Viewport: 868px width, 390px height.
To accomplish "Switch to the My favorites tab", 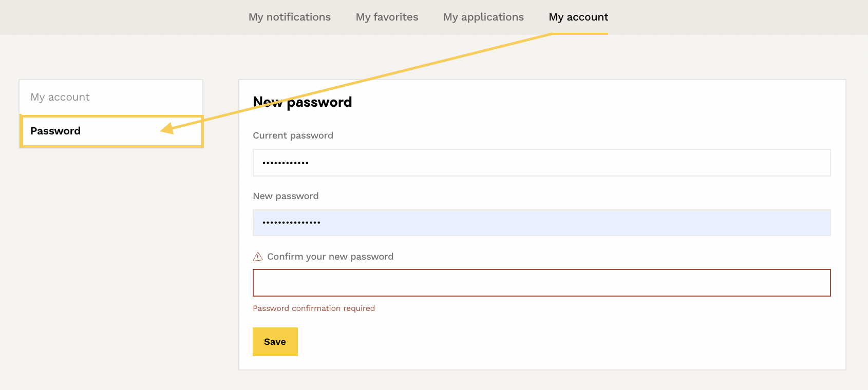I will point(387,17).
